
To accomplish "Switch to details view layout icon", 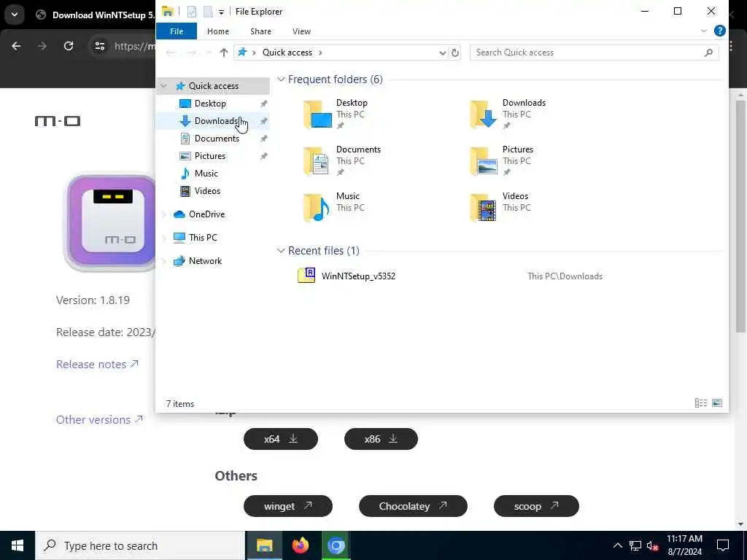I will point(701,403).
